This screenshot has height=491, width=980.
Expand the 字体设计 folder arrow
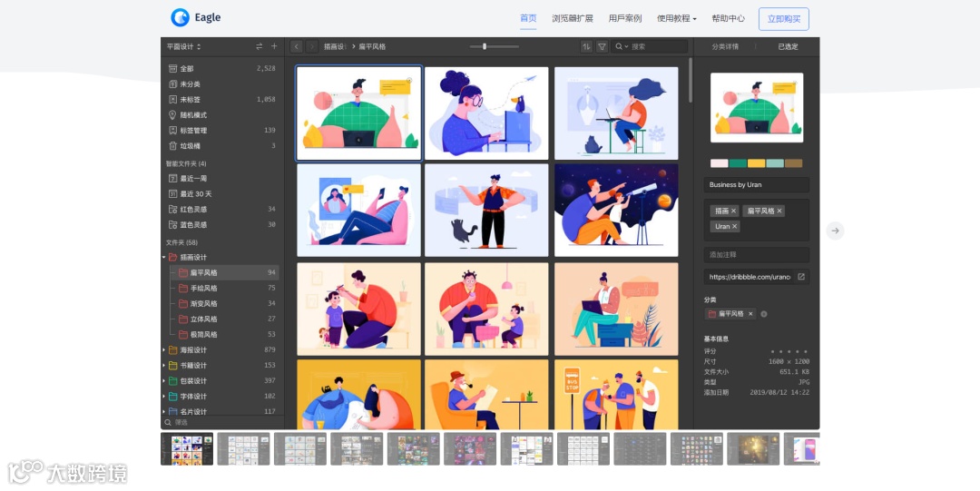pos(164,396)
